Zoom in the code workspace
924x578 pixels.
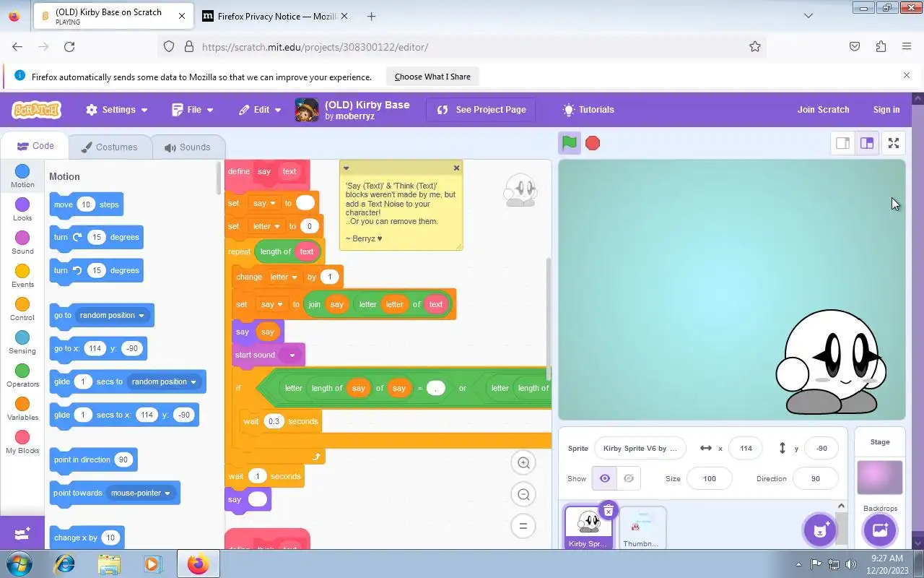coord(524,462)
